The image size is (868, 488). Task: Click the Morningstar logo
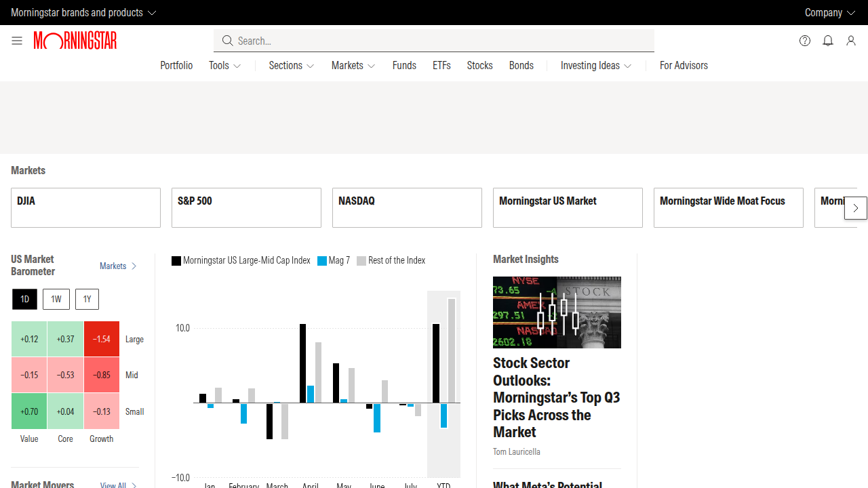(75, 41)
